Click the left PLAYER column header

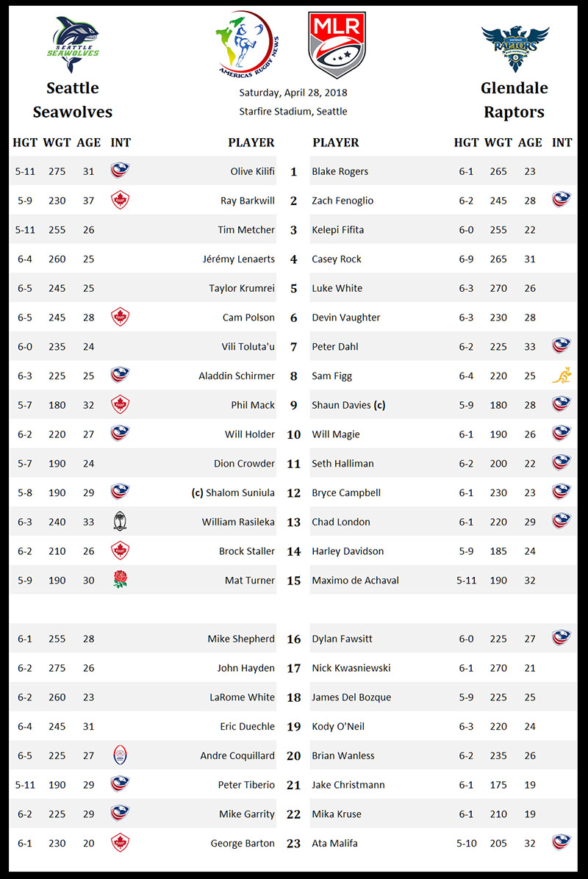click(251, 143)
